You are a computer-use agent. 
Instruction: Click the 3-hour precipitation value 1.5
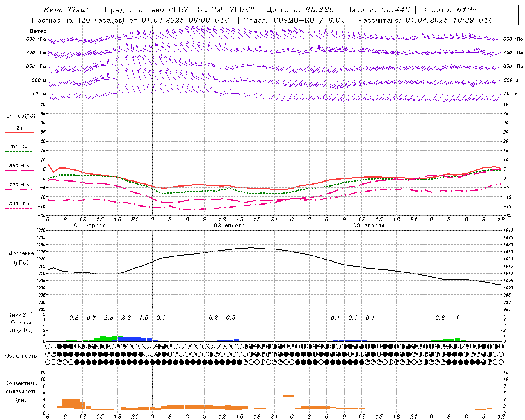[x=144, y=318]
